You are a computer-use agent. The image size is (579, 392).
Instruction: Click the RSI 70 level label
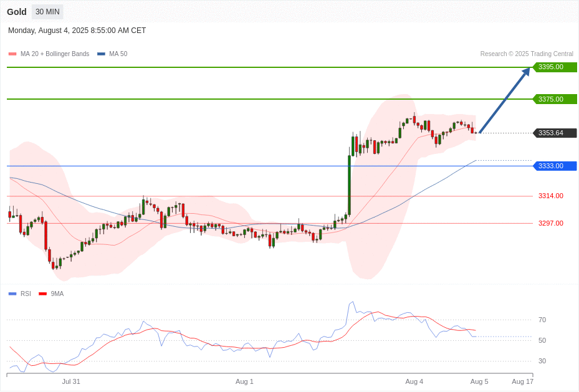542,320
